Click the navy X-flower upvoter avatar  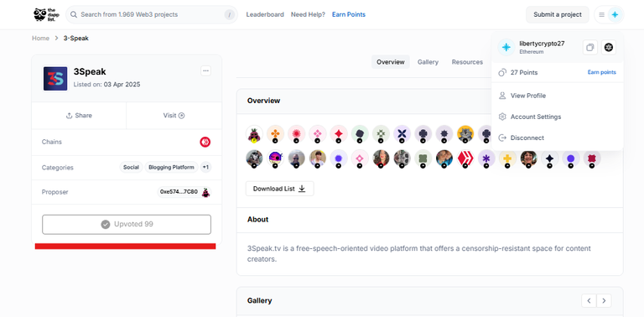[x=402, y=134]
